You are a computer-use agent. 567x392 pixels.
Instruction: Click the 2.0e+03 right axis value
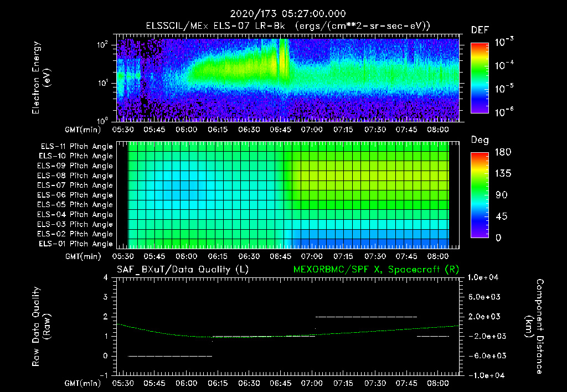484,317
